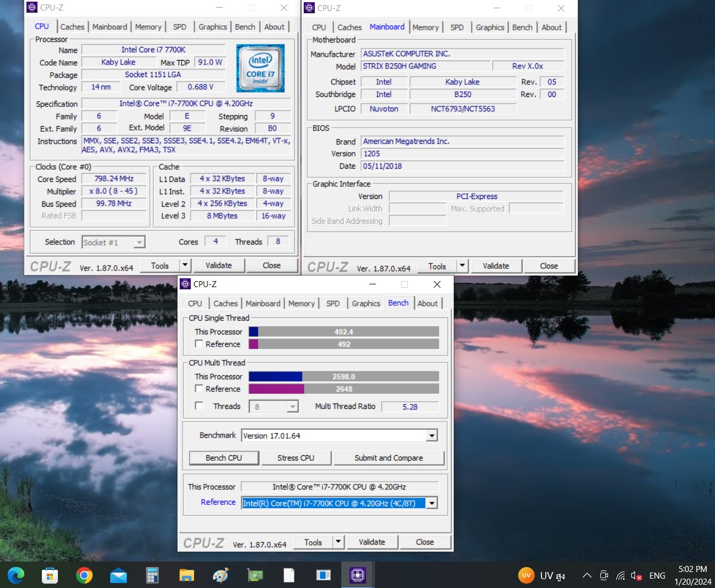Click This Processor multi thread score bar
Screen dimensions: 715x588
(343, 376)
